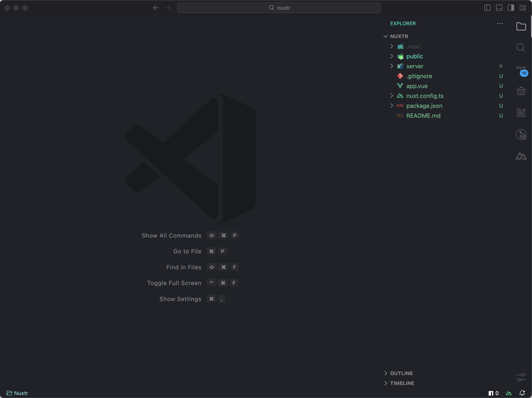
Task: Click the Vue icon beside app.vue
Action: [x=400, y=86]
